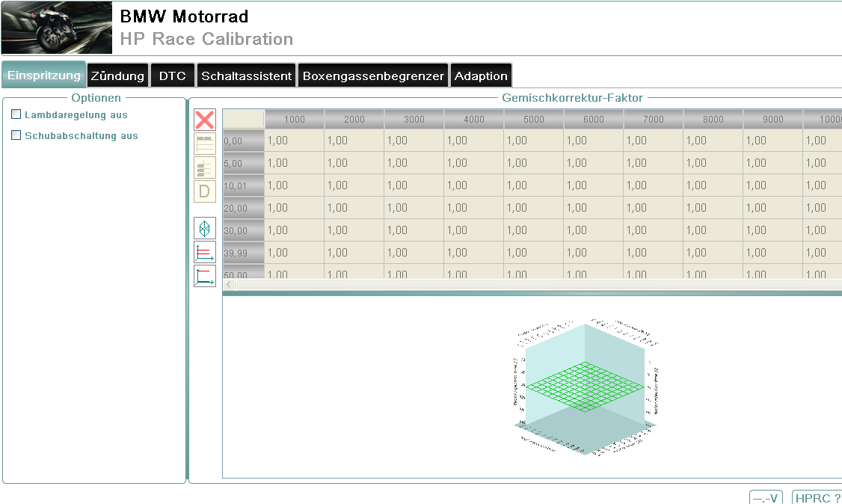Open the Schaltassistent tab
Image resolution: width=842 pixels, height=504 pixels.
point(247,76)
